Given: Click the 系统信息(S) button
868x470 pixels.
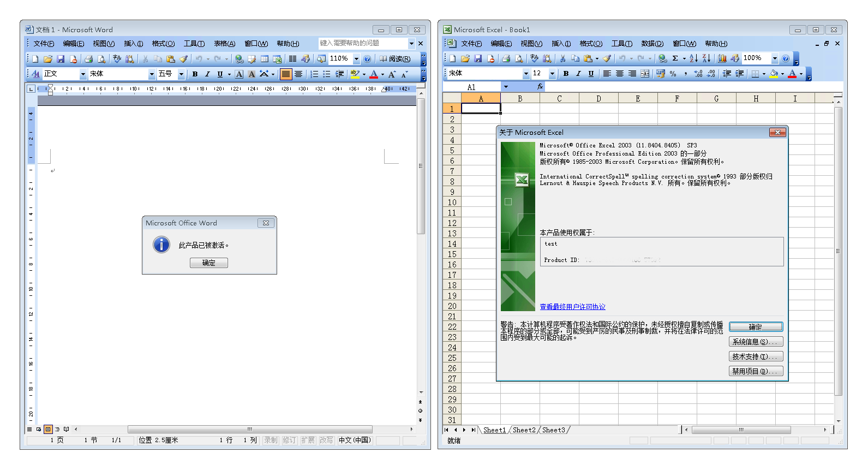Looking at the screenshot, I should (756, 342).
